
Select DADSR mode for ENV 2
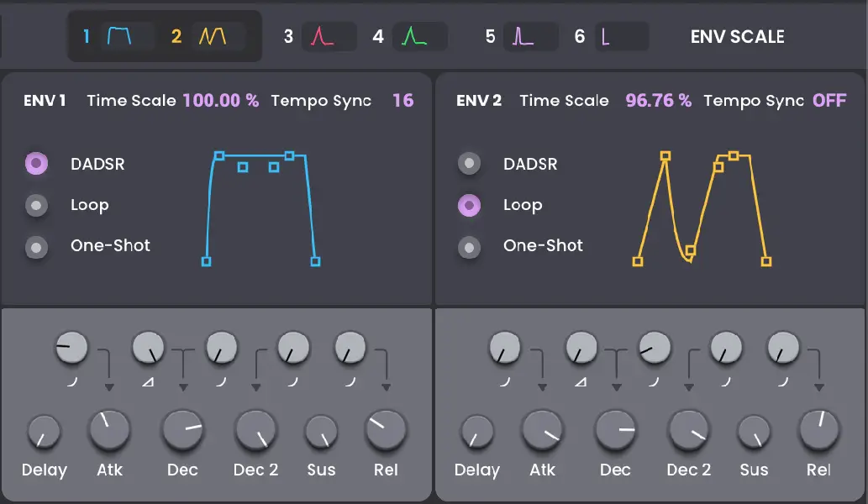[469, 164]
